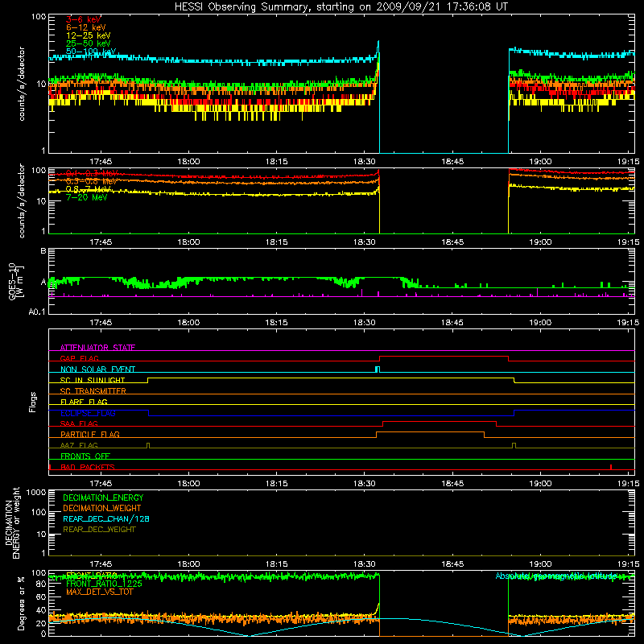The height and width of the screenshot is (644, 644).
Task: Click the '60' tick label on the Degrees axis
Action: click(x=41, y=597)
